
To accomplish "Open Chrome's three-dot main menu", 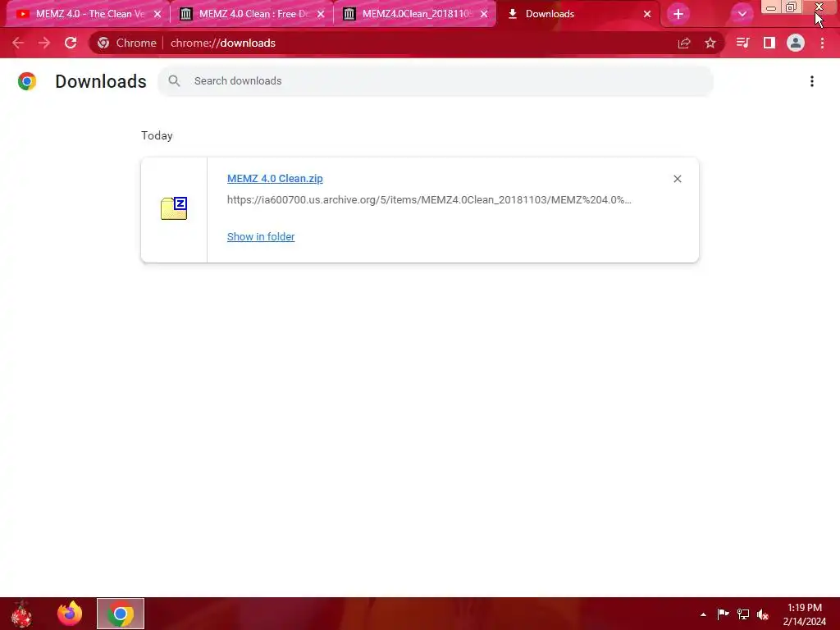I will [822, 43].
